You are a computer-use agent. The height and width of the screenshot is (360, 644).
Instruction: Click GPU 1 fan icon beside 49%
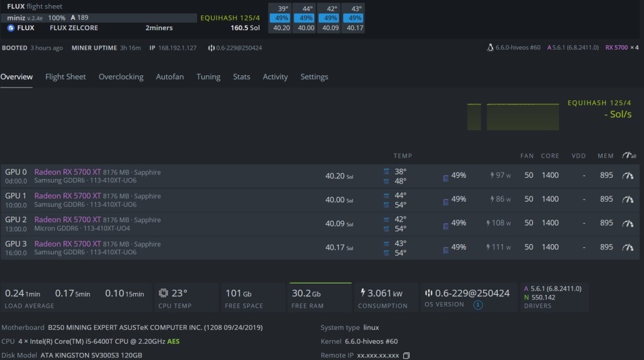[446, 202]
